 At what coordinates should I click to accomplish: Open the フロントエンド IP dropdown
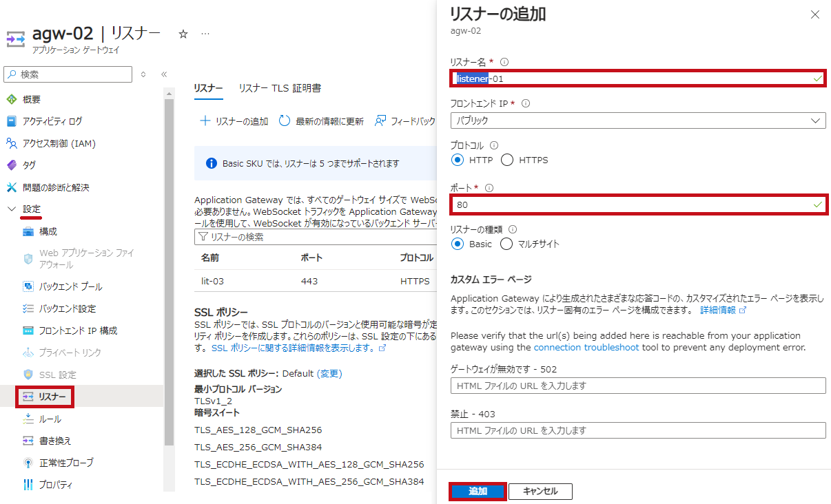pos(638,120)
